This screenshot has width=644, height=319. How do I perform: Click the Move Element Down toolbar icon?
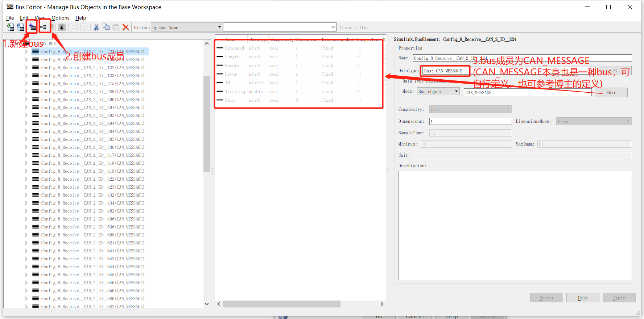point(62,27)
